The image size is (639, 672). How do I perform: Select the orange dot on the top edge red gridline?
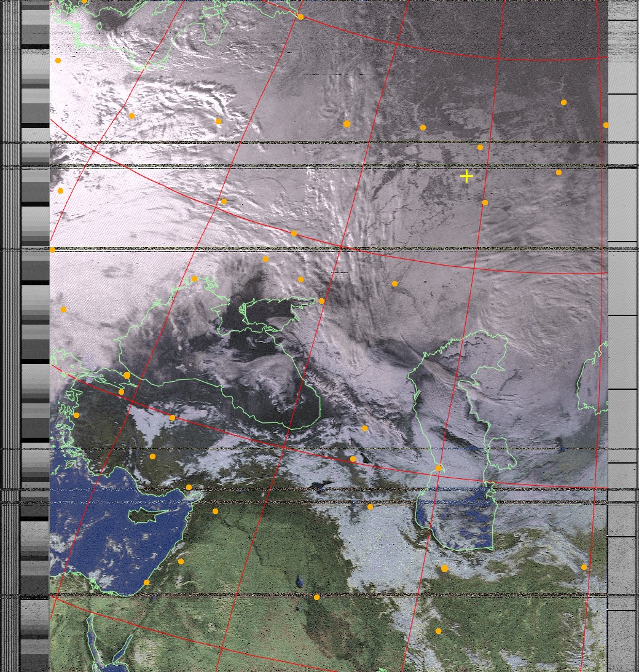point(300,17)
